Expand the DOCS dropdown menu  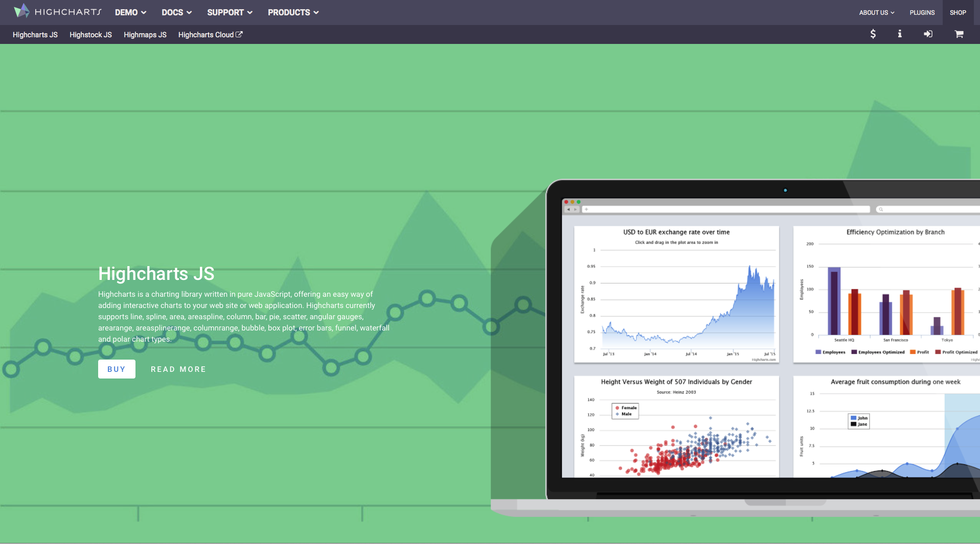tap(177, 12)
